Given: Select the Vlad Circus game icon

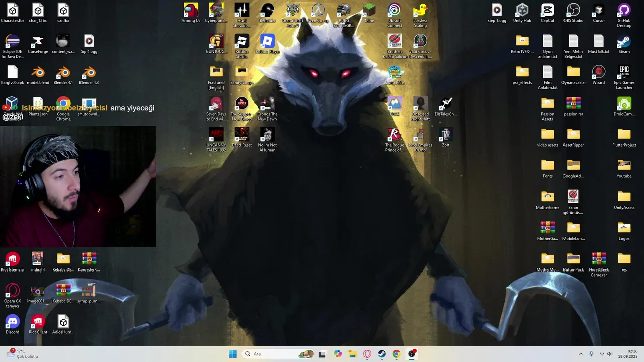Looking at the screenshot, I should point(420,46).
